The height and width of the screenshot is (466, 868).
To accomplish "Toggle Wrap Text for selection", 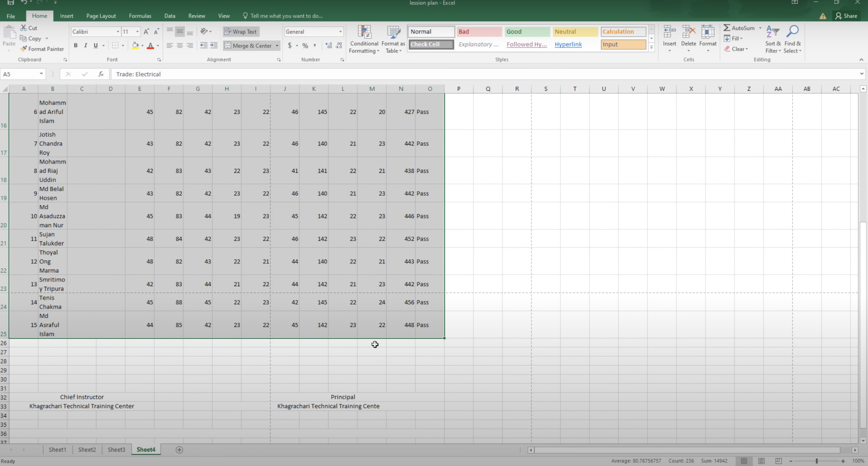I will pyautogui.click(x=241, y=32).
